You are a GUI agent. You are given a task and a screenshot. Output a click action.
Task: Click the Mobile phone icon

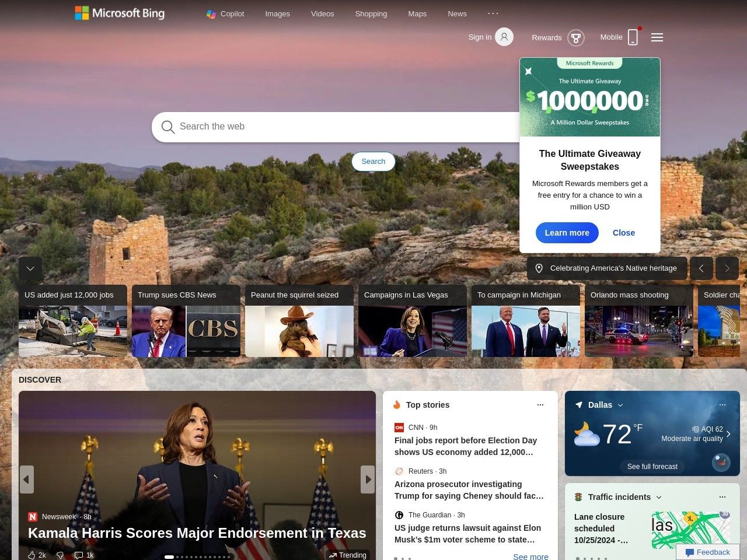[633, 37]
